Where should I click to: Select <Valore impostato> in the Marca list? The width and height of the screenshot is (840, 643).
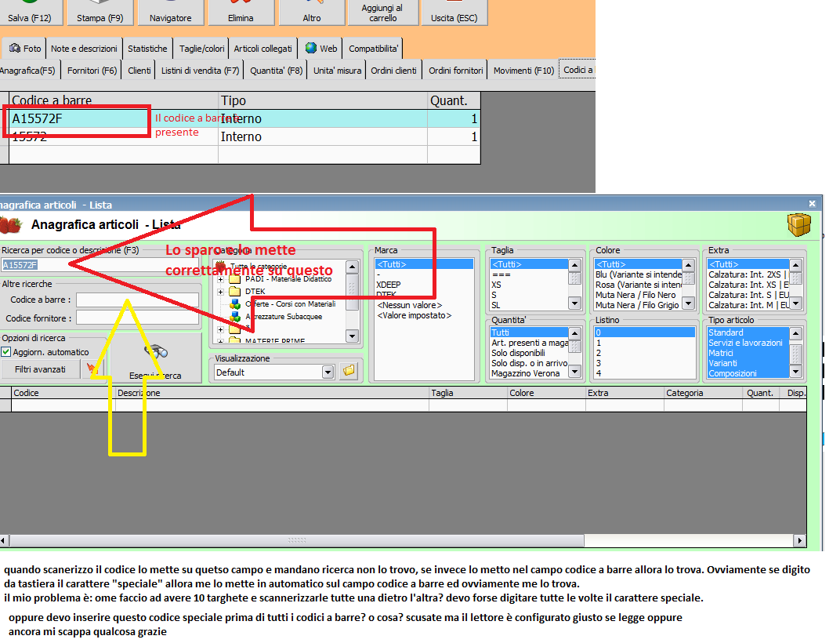[x=415, y=315]
